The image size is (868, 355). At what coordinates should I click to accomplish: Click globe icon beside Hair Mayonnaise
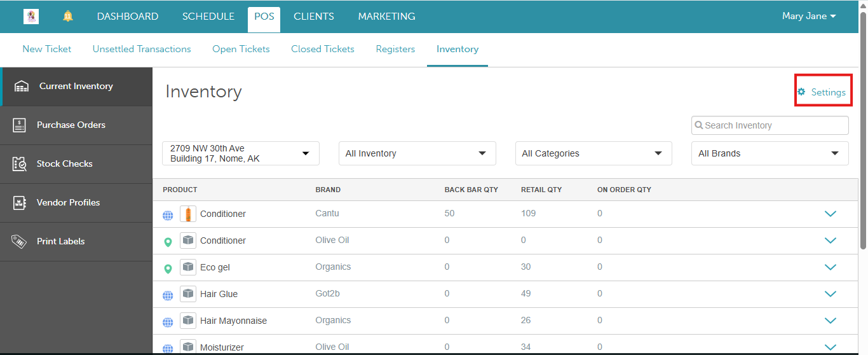[168, 323]
